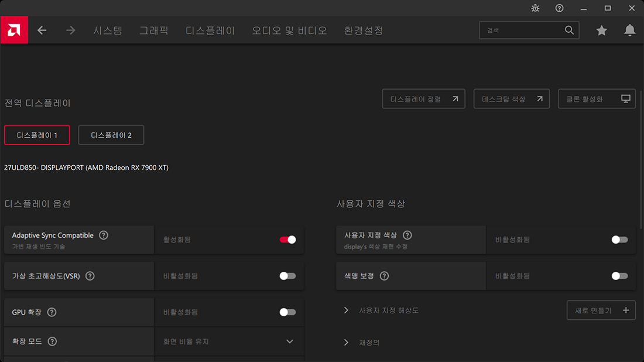This screenshot has height=362, width=644.
Task: Click the 새로 만들기 button
Action: 601,310
